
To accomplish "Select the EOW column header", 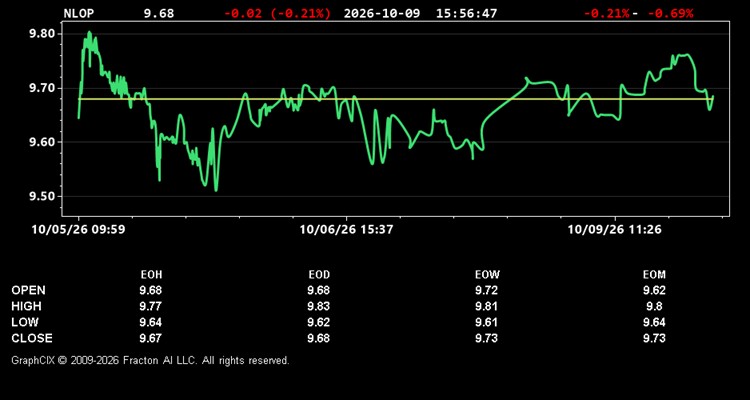I will pyautogui.click(x=487, y=275).
